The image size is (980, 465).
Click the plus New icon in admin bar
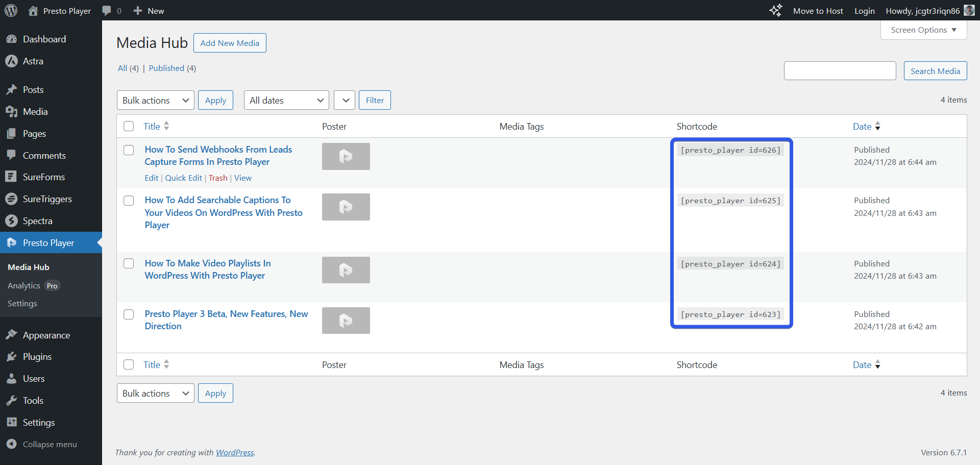138,11
